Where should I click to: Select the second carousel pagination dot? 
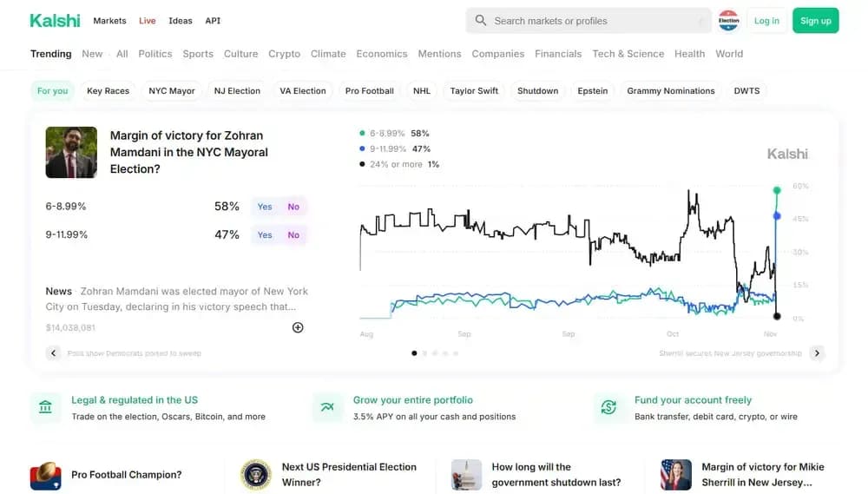point(424,353)
